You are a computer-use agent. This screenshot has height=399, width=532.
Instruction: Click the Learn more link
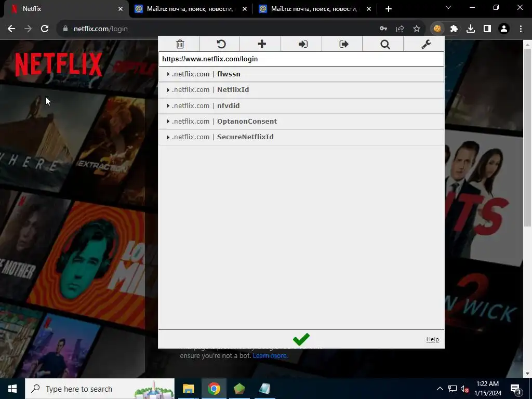point(270,355)
